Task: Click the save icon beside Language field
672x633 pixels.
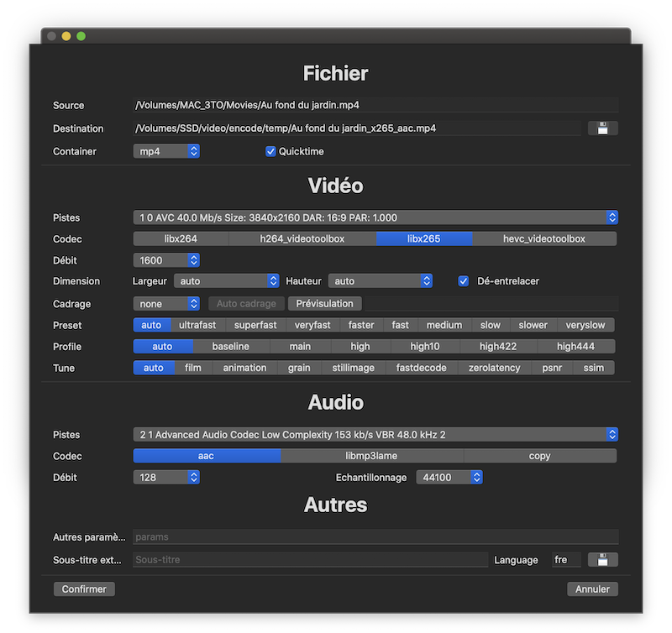Action: [602, 559]
